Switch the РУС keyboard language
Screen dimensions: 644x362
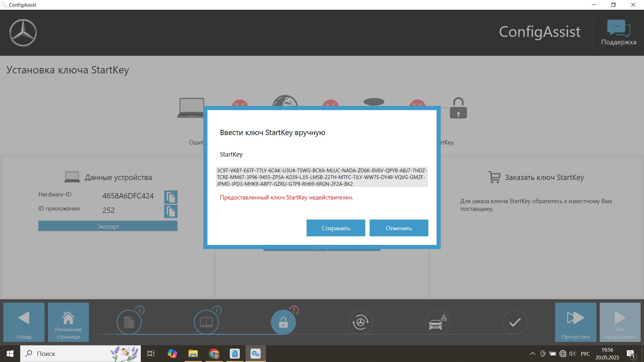[x=585, y=354]
